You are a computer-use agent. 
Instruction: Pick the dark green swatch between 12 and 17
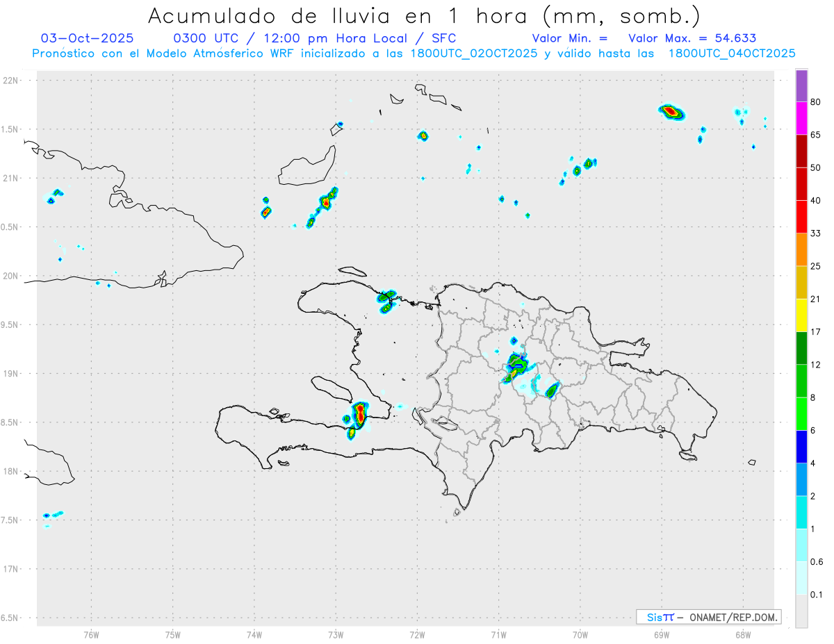pyautogui.click(x=801, y=347)
